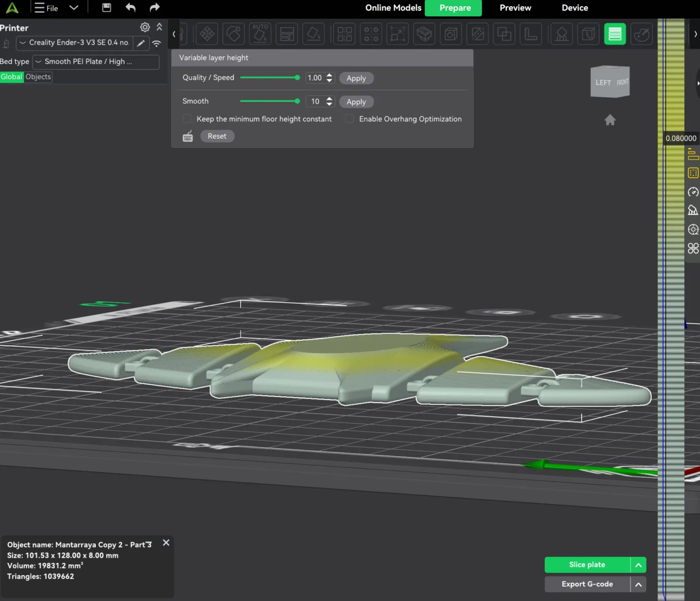700x601 pixels.
Task: Edit the printer preset with pencil icon
Action: (x=141, y=43)
